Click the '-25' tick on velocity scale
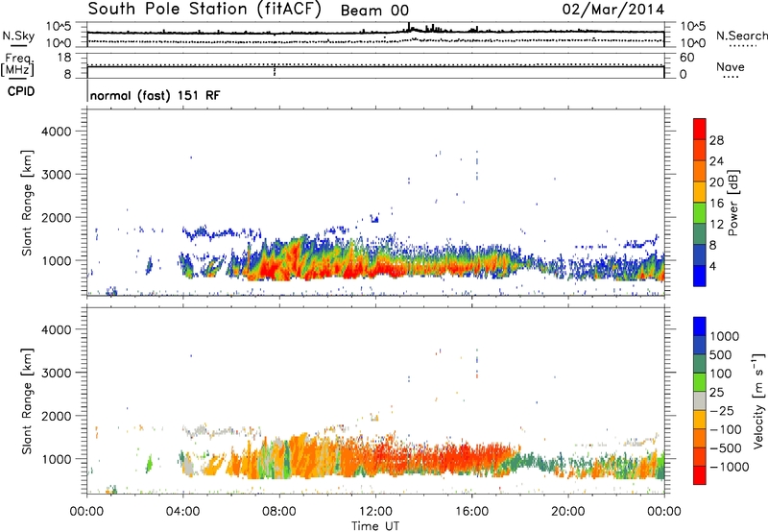768x532 pixels. click(x=722, y=411)
